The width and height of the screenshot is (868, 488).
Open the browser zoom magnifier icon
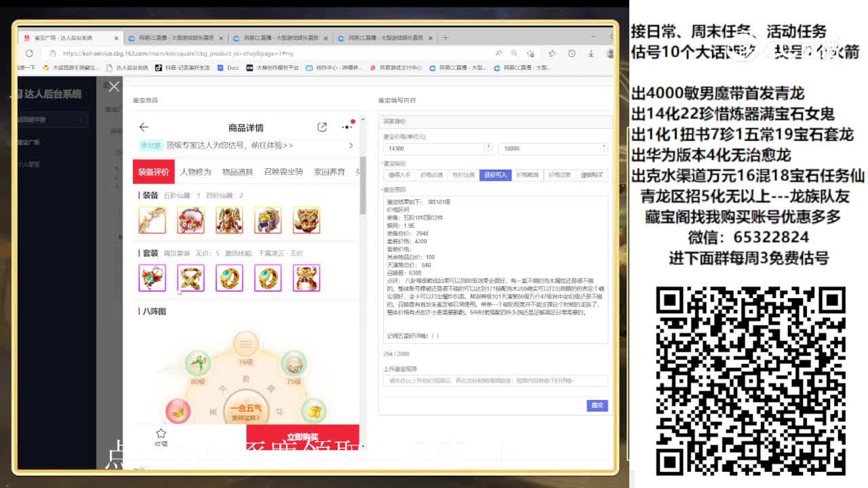pyautogui.click(x=515, y=53)
